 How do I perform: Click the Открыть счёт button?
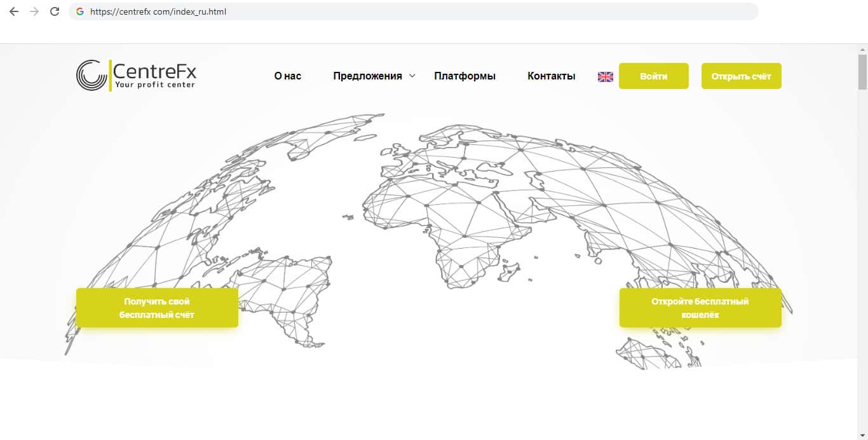pos(741,76)
